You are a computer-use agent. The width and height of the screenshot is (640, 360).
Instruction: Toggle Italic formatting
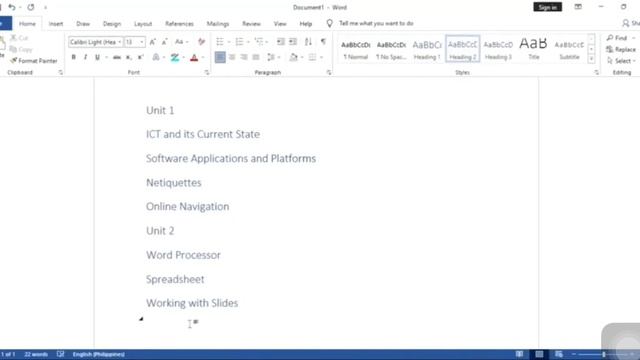click(x=85, y=58)
